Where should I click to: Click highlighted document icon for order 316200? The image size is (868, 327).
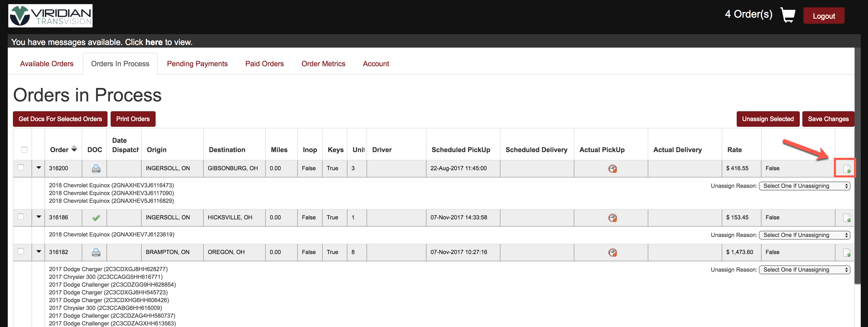[847, 169]
